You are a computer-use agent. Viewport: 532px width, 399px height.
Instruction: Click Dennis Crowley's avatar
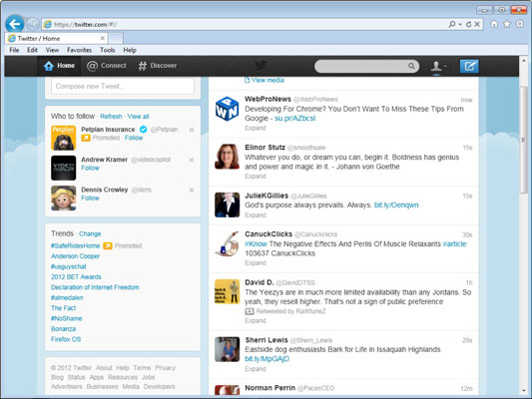coord(64,198)
